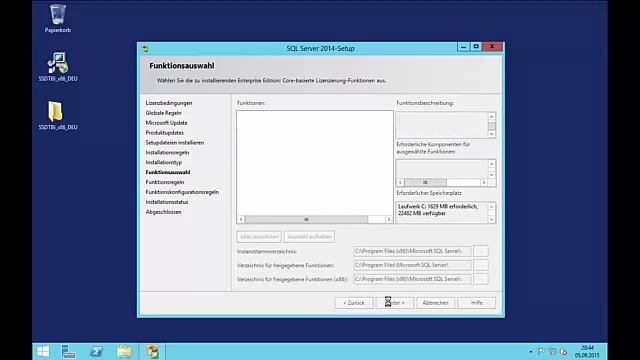640x360 pixels.
Task: Click the Weiter button
Action: [395, 303]
